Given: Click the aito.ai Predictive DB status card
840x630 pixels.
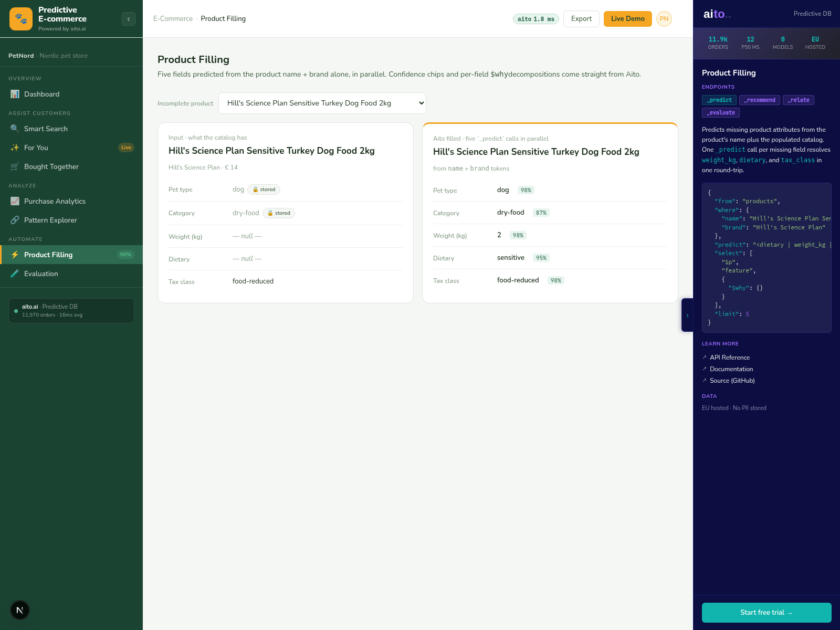Looking at the screenshot, I should 71,311.
